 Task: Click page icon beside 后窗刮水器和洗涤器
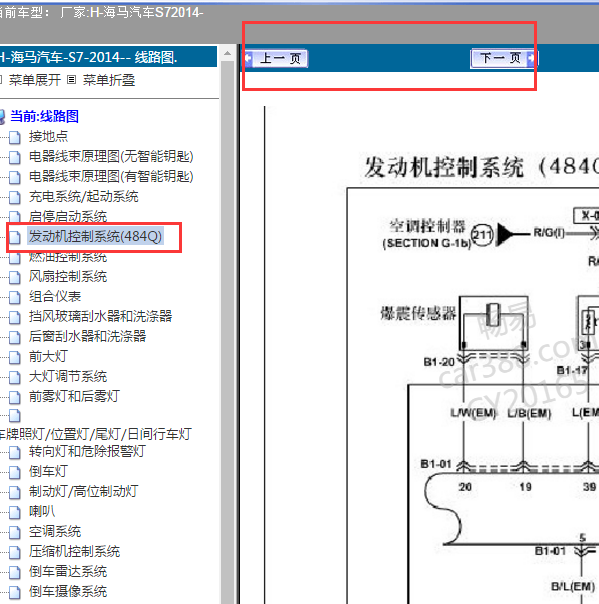(x=15, y=337)
